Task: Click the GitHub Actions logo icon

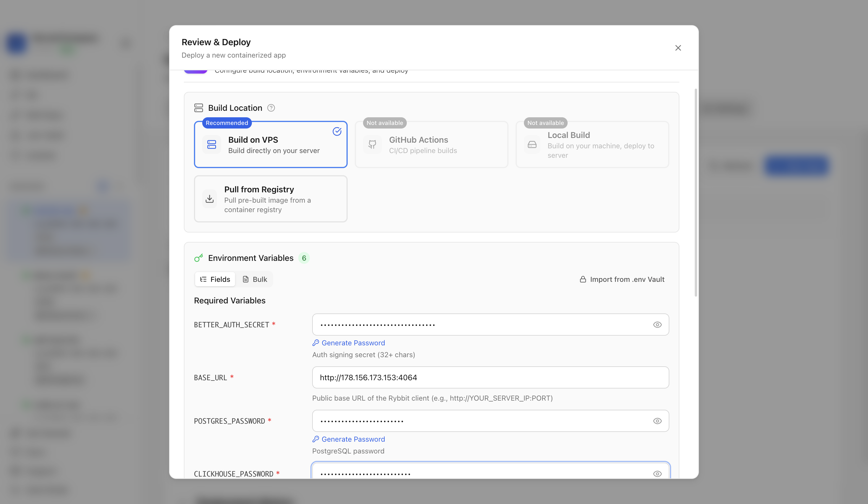Action: 372,144
